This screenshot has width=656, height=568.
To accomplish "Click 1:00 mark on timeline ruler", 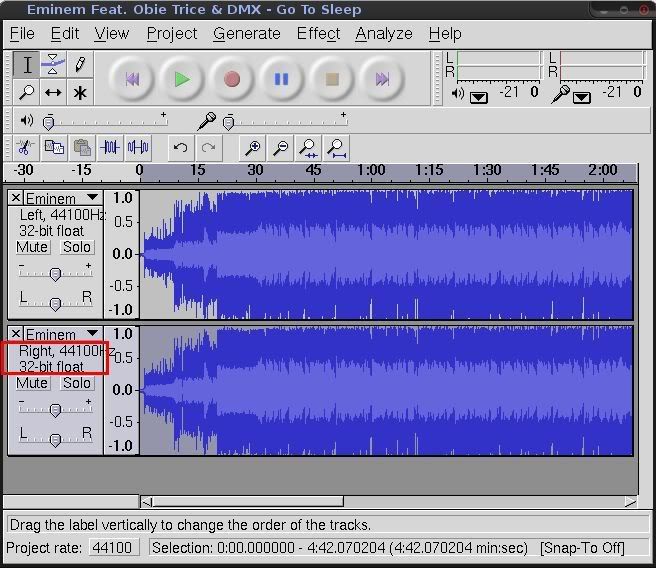I will (371, 171).
